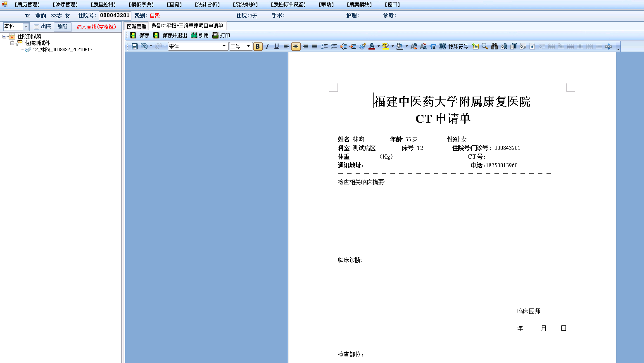
Task: Center-align the selected text
Action: (296, 46)
